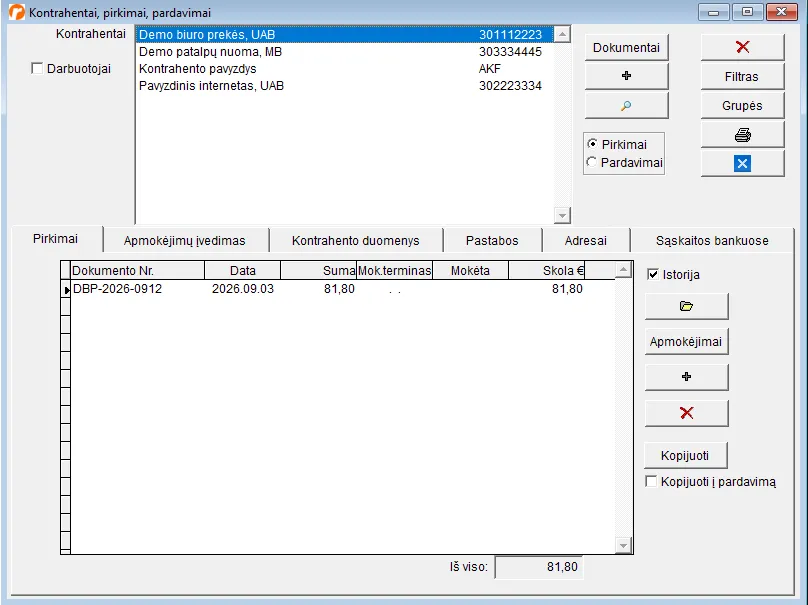
Task: Click the Data column header
Action: [x=243, y=271]
